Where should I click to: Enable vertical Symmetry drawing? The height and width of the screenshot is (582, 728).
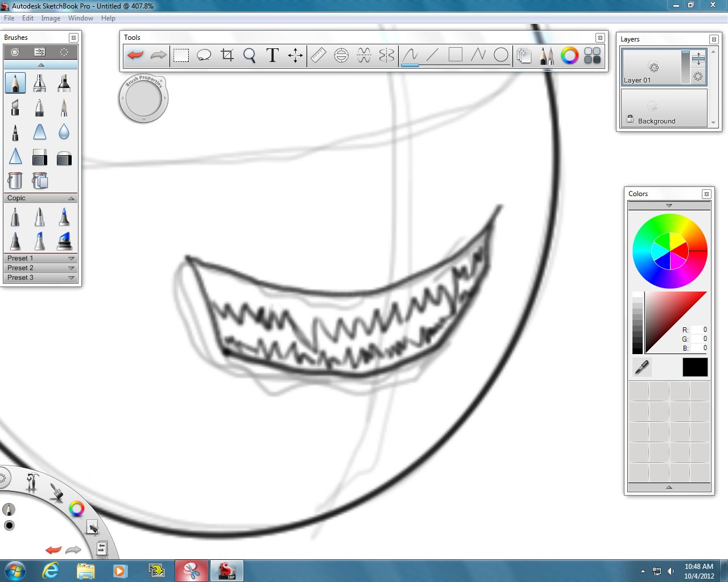coord(387,55)
